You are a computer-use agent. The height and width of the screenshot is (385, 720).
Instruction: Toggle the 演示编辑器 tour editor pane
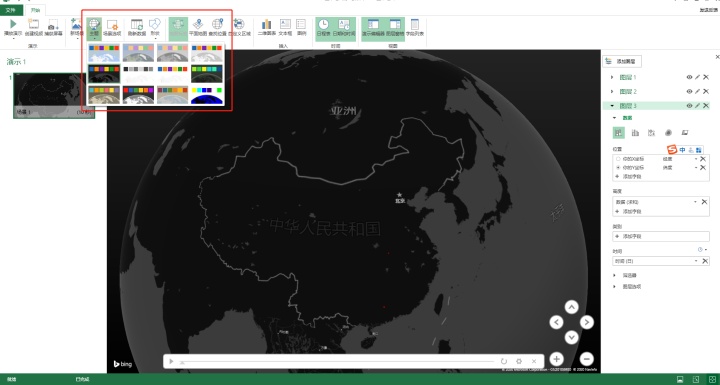[373, 28]
